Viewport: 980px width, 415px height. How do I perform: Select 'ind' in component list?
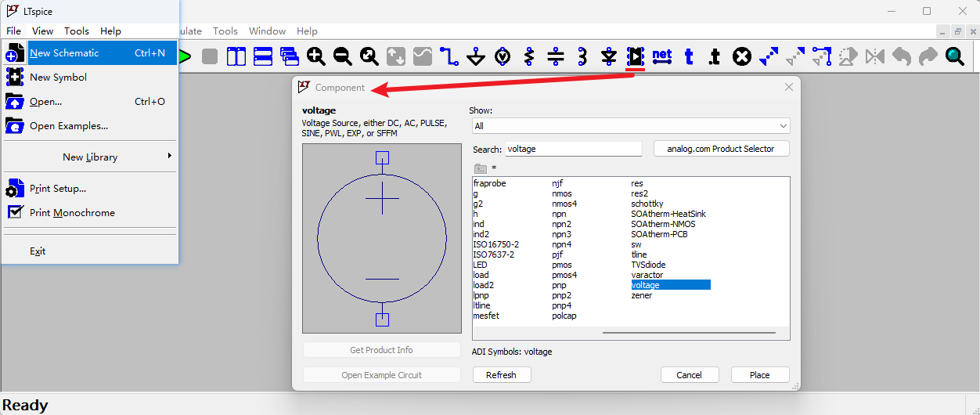(x=478, y=224)
